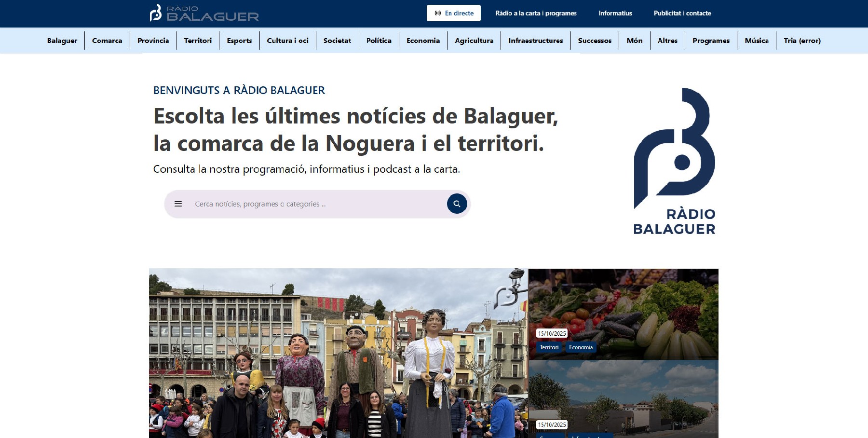Image resolution: width=868 pixels, height=438 pixels.
Task: Go to Publicitat i contacte
Action: coord(682,14)
